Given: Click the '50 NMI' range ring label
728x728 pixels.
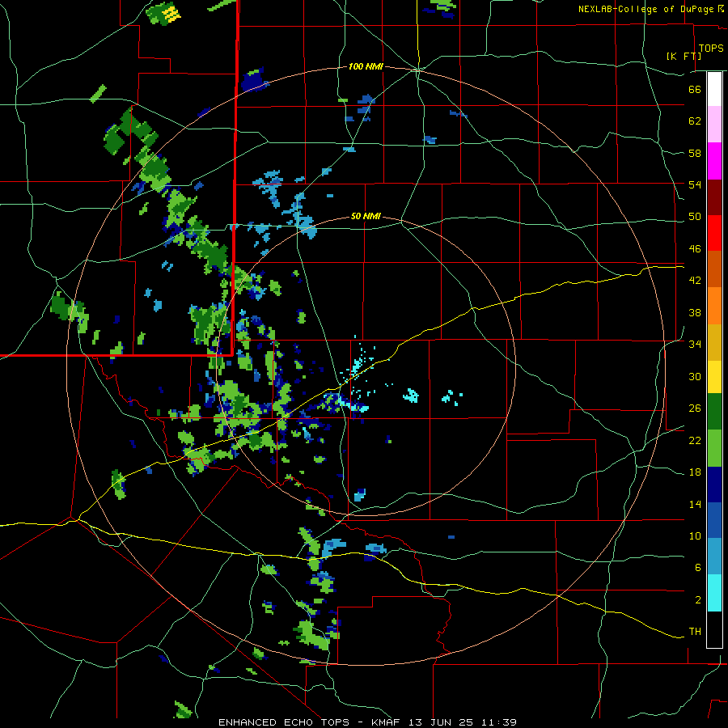Looking at the screenshot, I should click(x=366, y=216).
